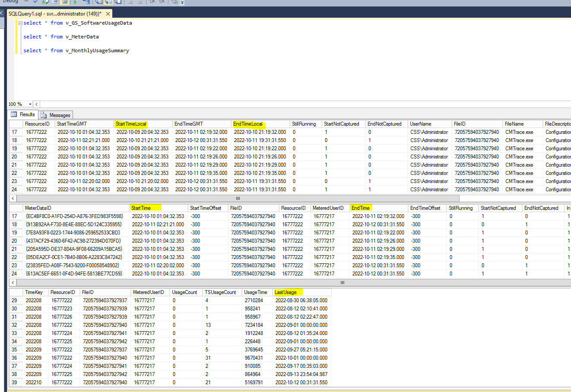
Task: Select cell 2022-10-10 21:19:35.000 in EndTimeLocal
Action: [260, 173]
